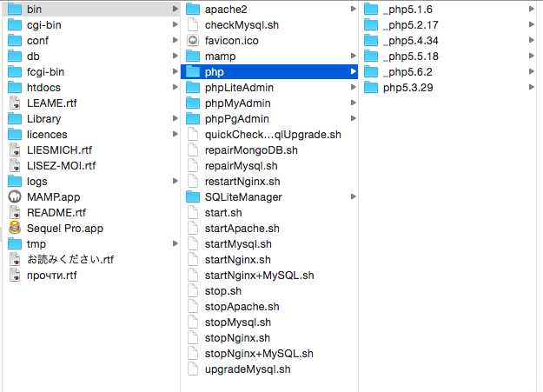Select the _php5.4.34 folder
Image resolution: width=543 pixels, height=392 pixels.
[x=410, y=41]
